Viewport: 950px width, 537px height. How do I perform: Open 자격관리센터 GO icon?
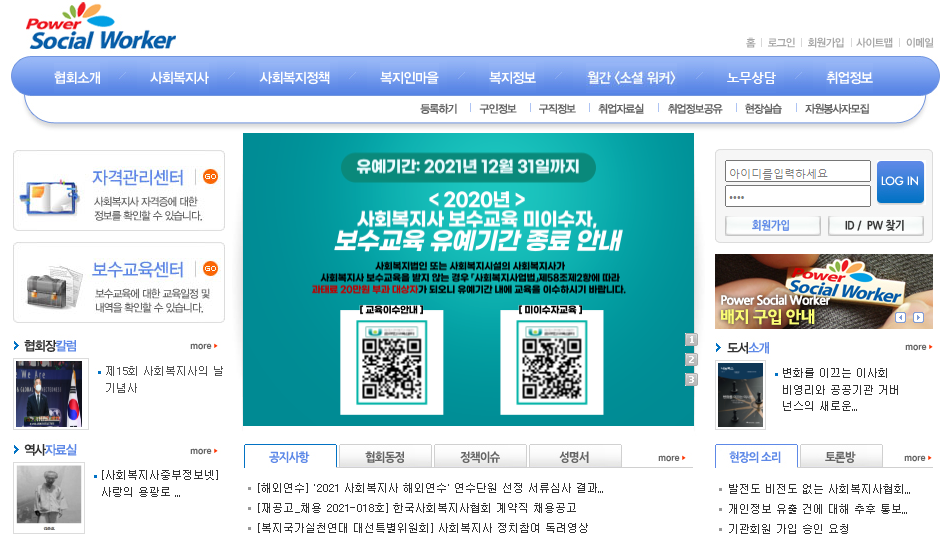point(210,176)
